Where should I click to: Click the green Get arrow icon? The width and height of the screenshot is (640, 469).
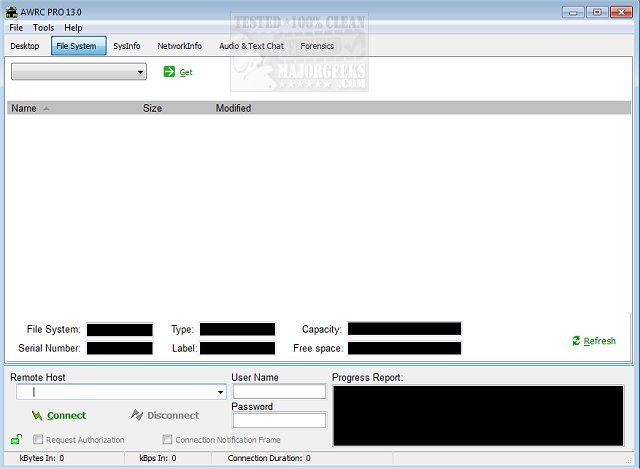click(169, 72)
